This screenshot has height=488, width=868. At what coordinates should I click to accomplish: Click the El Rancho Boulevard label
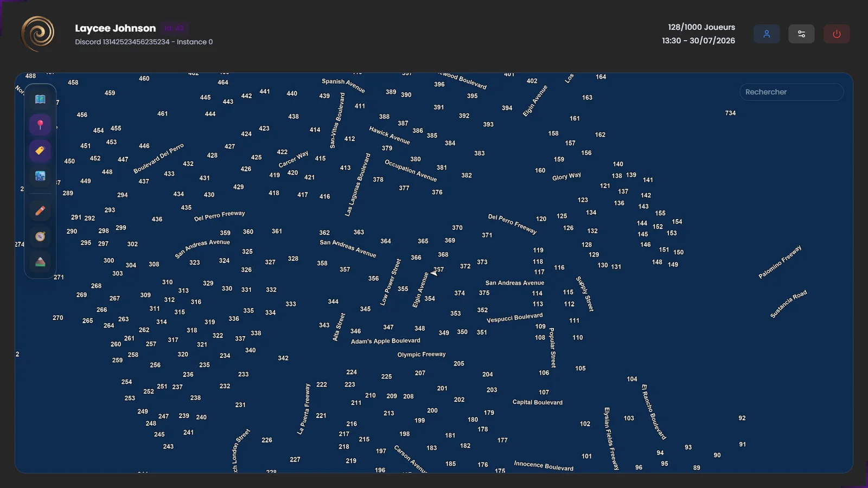coord(653,412)
